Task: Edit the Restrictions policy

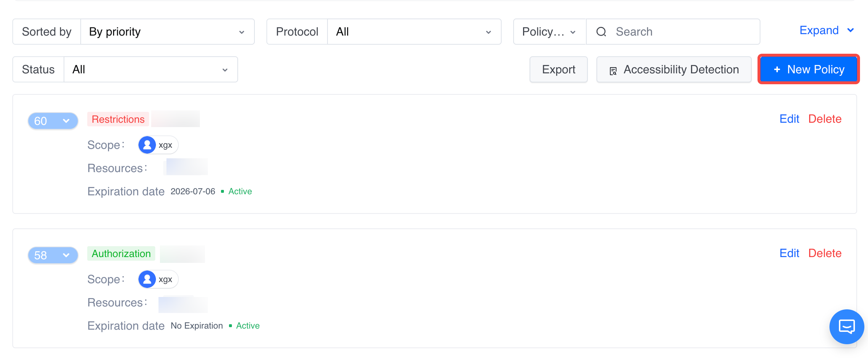Action: 789,119
